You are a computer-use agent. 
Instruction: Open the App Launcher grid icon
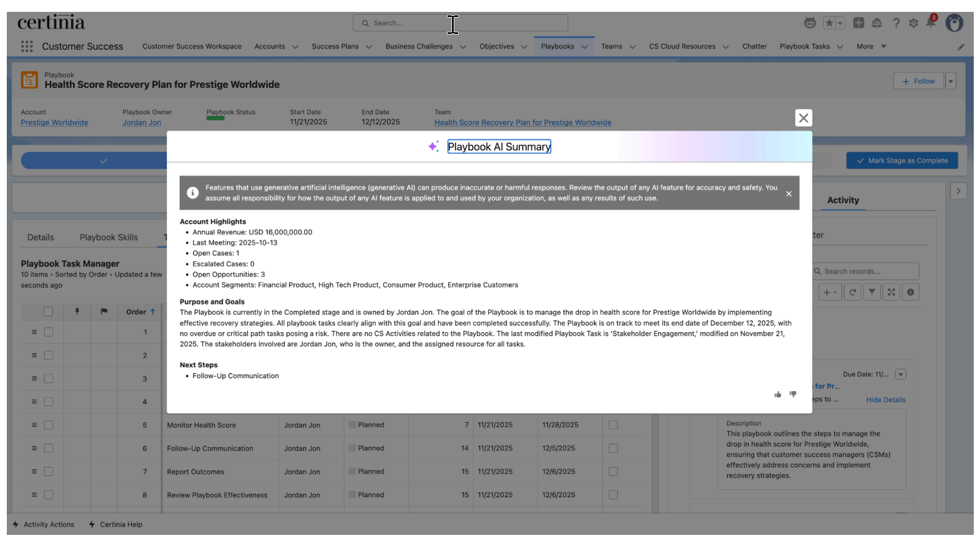click(27, 46)
